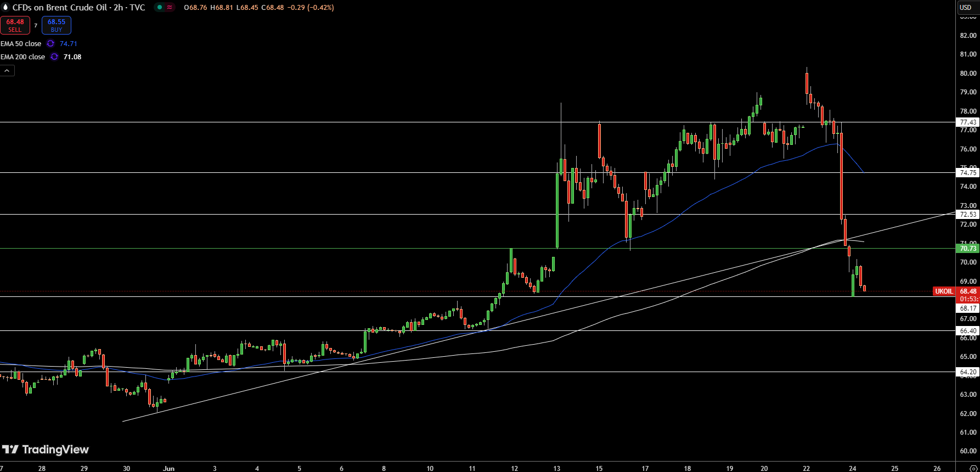Click the 20 date label on time axis
Image resolution: width=980 pixels, height=472 pixels.
coord(764,468)
